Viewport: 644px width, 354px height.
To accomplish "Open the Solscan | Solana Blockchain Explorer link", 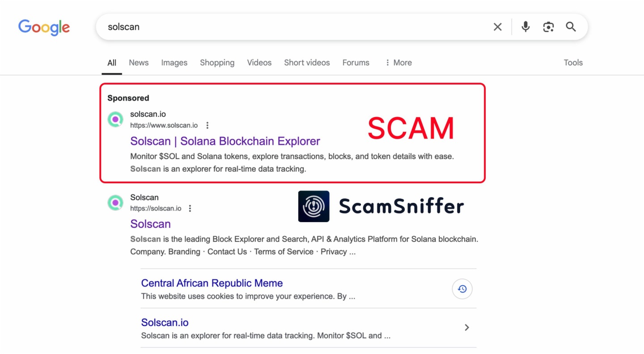I will click(225, 141).
